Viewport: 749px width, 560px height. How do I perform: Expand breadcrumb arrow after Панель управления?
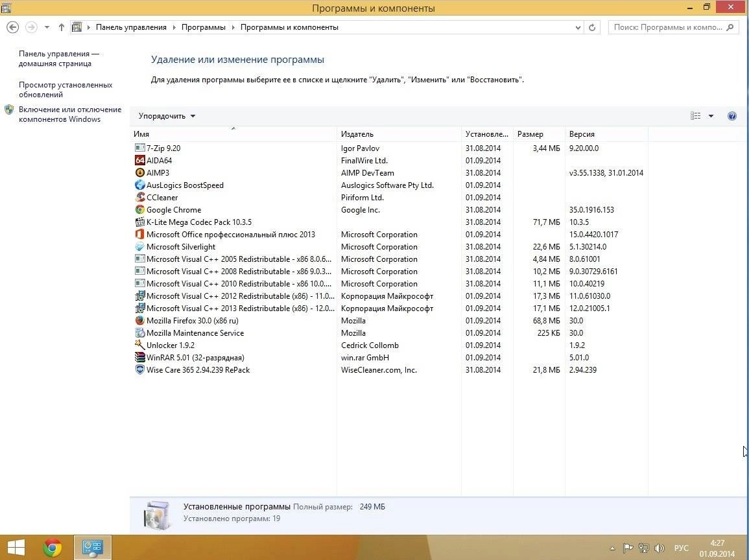pos(174,27)
